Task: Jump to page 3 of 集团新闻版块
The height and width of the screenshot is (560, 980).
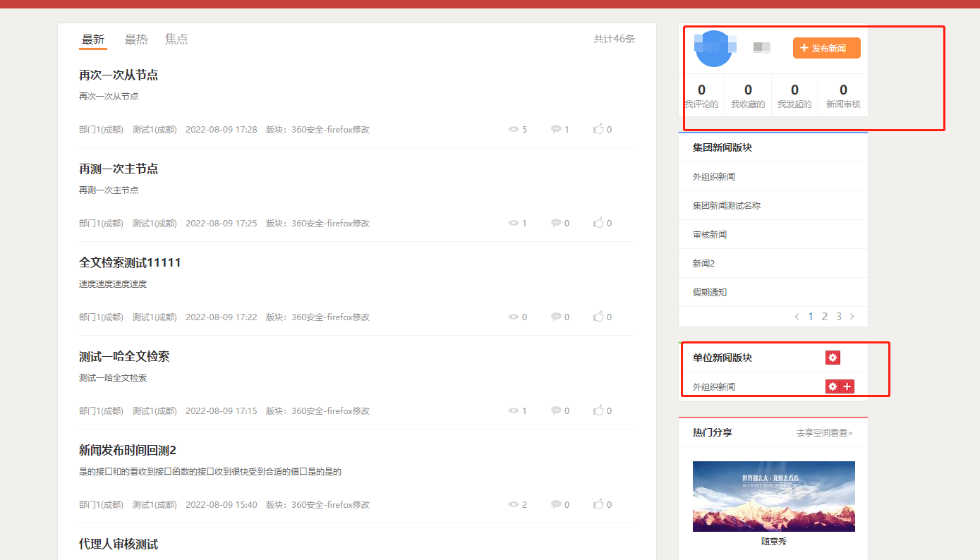Action: pos(839,317)
